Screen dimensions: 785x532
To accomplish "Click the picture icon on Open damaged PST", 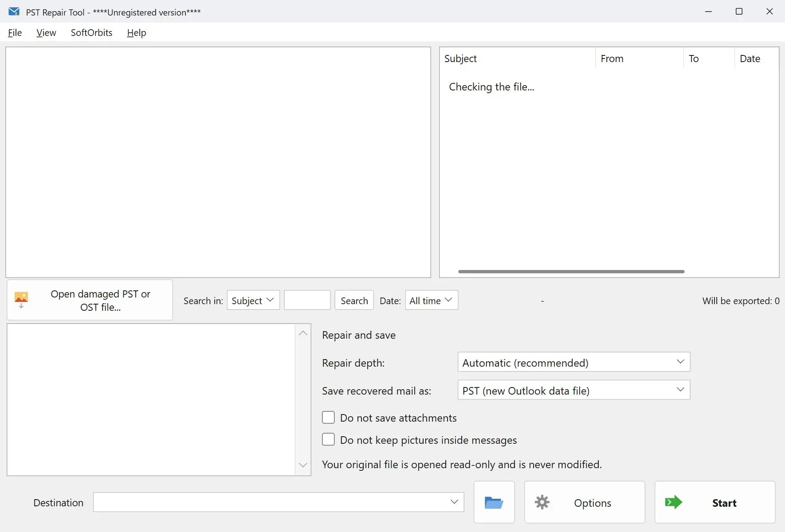I will 21,300.
